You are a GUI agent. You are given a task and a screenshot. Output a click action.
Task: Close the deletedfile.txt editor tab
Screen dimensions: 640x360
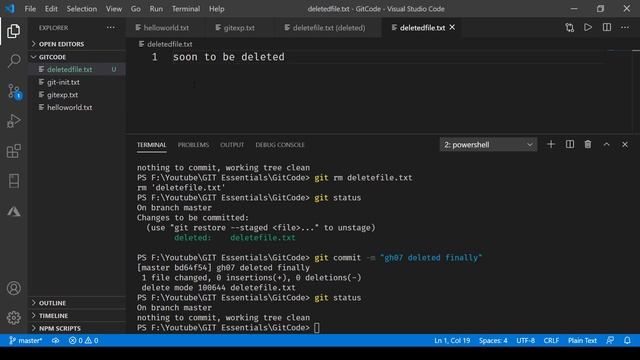tap(452, 27)
